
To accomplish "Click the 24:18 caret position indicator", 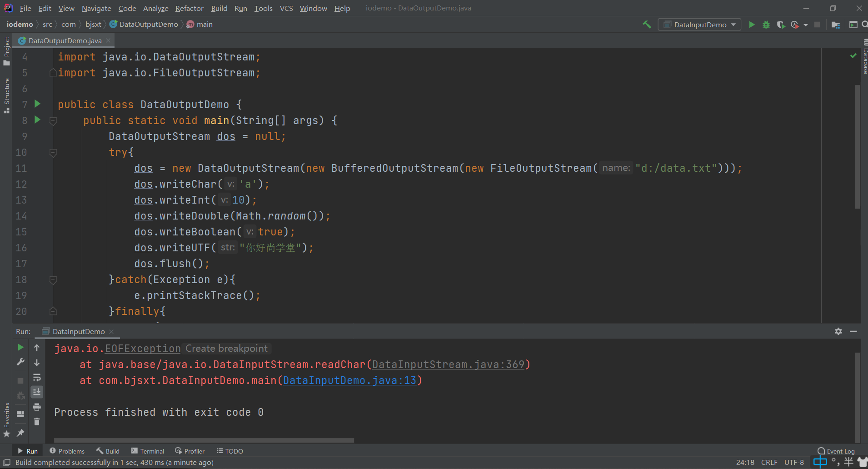I will (745, 463).
